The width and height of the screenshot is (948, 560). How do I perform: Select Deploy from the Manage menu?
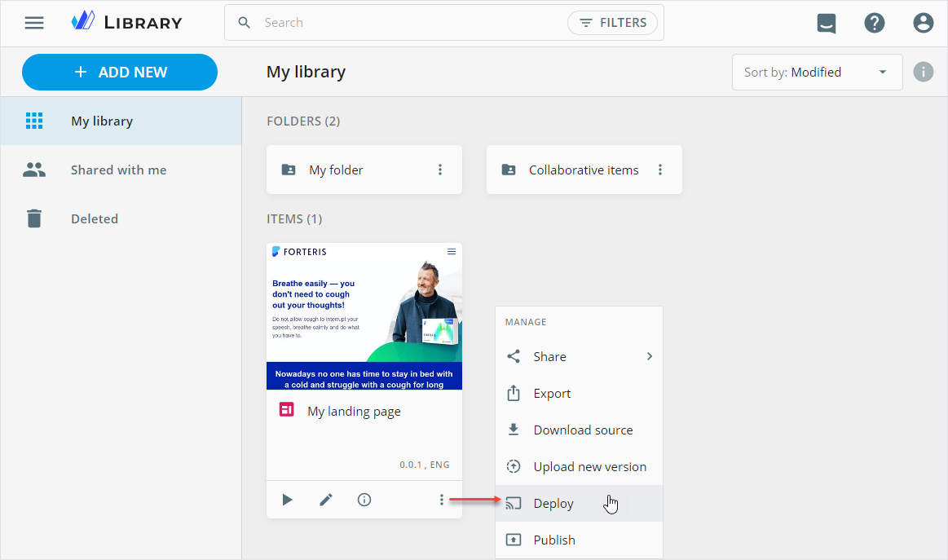[x=554, y=504]
